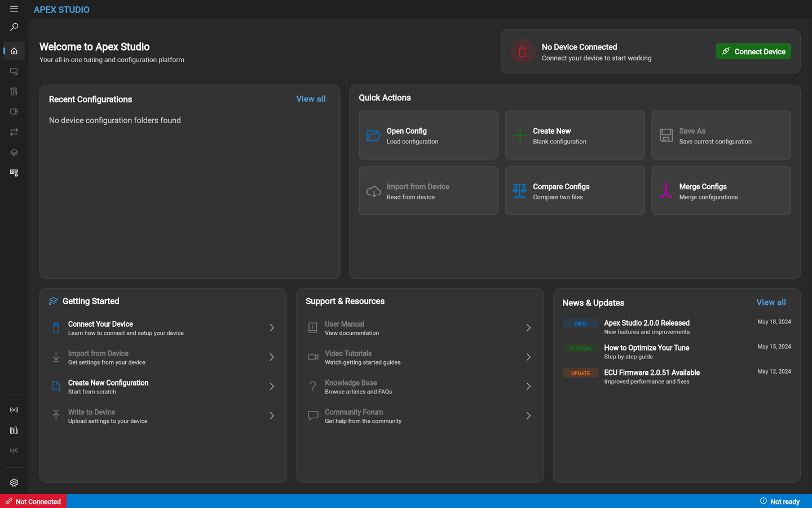Open User Manual chevron arrow
The width and height of the screenshot is (812, 508).
(528, 328)
